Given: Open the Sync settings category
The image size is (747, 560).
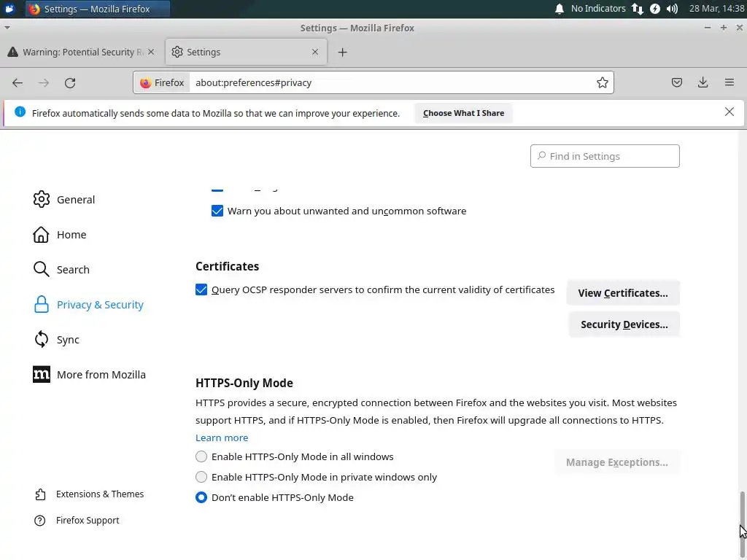Looking at the screenshot, I should pyautogui.click(x=68, y=340).
